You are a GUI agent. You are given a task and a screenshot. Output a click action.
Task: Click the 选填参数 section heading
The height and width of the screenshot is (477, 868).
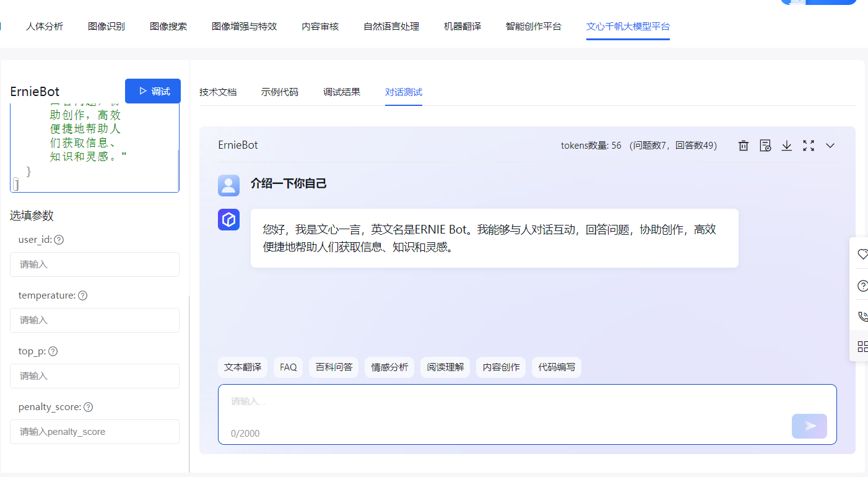click(x=32, y=216)
